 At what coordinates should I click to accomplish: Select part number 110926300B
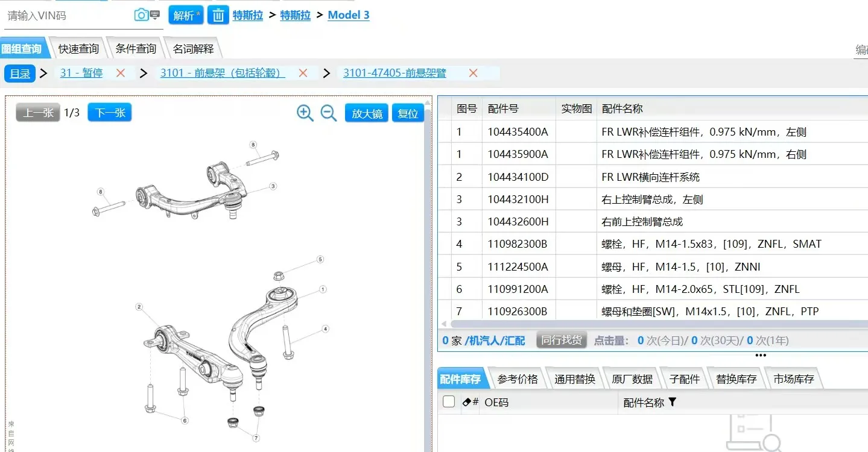[518, 312]
